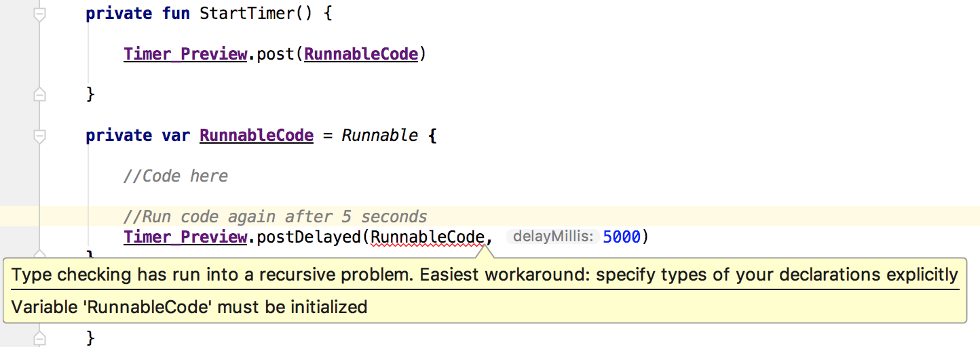Click fold end marker below StartTimer body
The image size is (980, 347).
(39, 94)
